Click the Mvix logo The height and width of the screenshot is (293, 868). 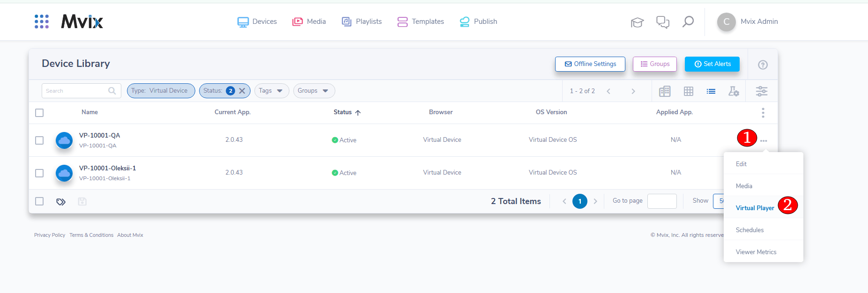pyautogui.click(x=82, y=22)
